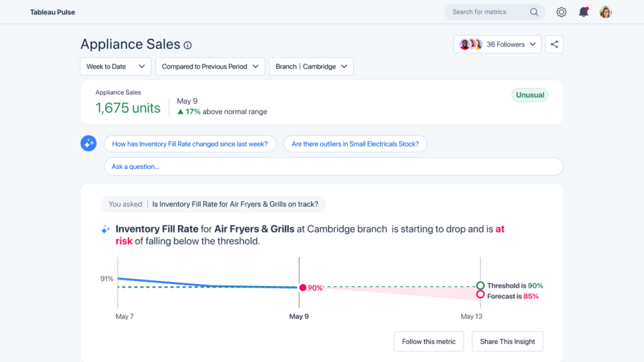Select the Threshold 90% marker on the chart
The image size is (644, 362).
pos(480,285)
